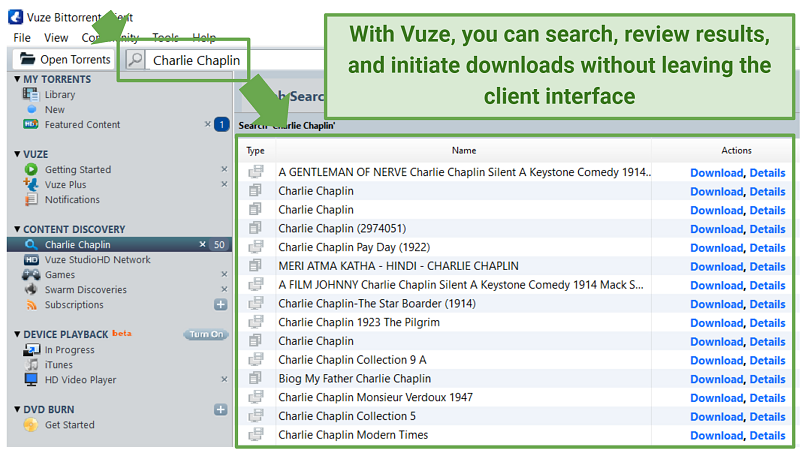The image size is (806, 453).
Task: Download Charlie Chaplin 1923 The Pilgrim
Action: [717, 323]
